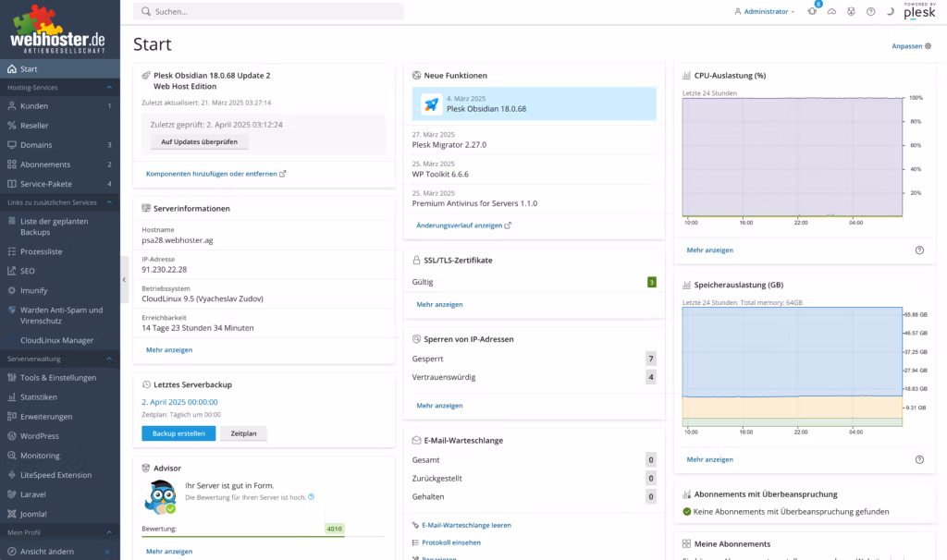This screenshot has width=947, height=560.
Task: Click the Imunify gear icon
Action: (x=11, y=290)
